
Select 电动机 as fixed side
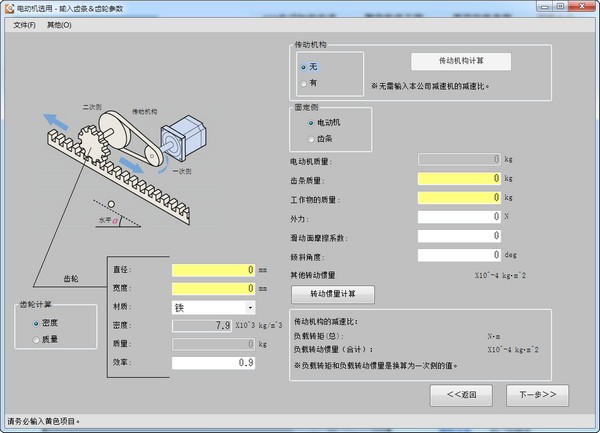(324, 123)
